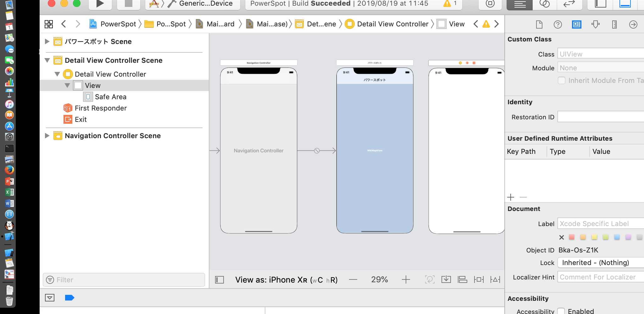Open the Quick Help inspector
This screenshot has width=644, height=314.
[558, 24]
